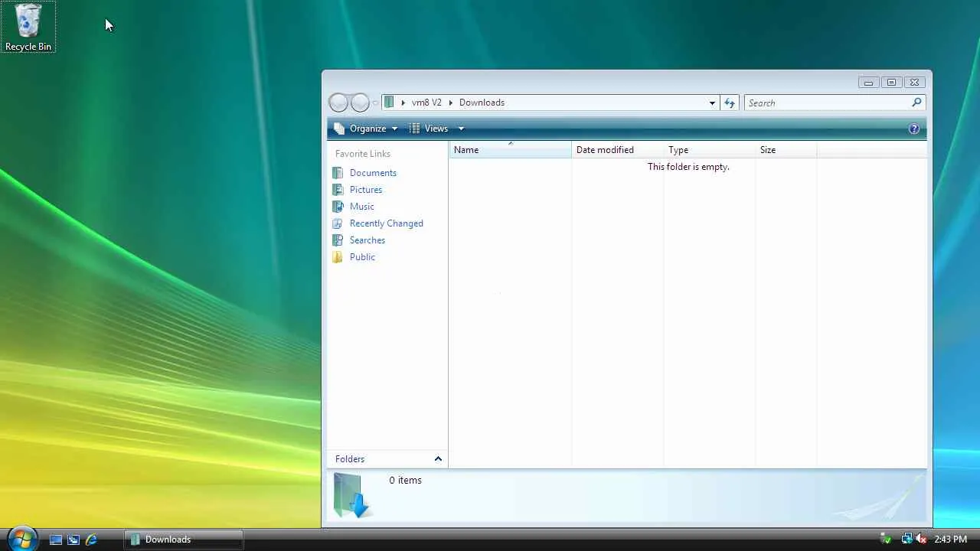980x551 pixels.
Task: Open Help with the question mark icon
Action: 913,129
